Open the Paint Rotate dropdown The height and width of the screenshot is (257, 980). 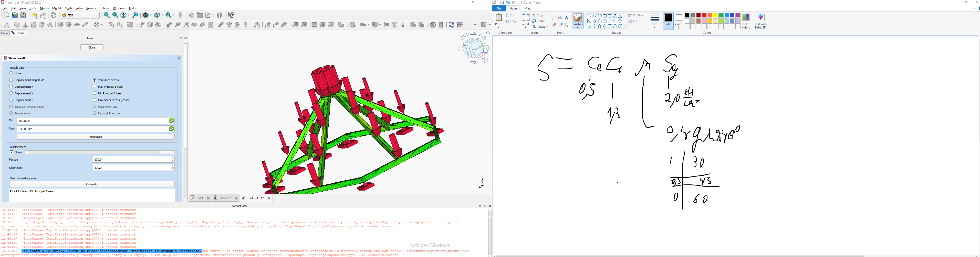[540, 27]
